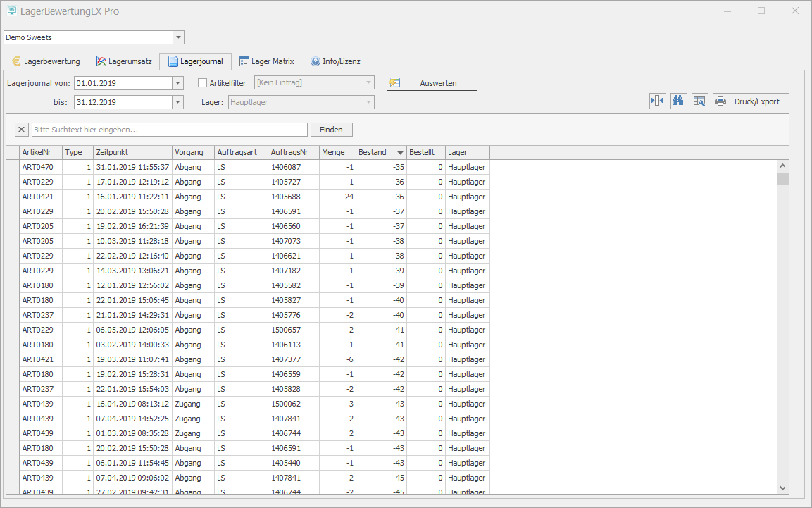The image size is (812, 508).
Task: Sort by the Zeitpunkt column header
Action: pos(132,152)
